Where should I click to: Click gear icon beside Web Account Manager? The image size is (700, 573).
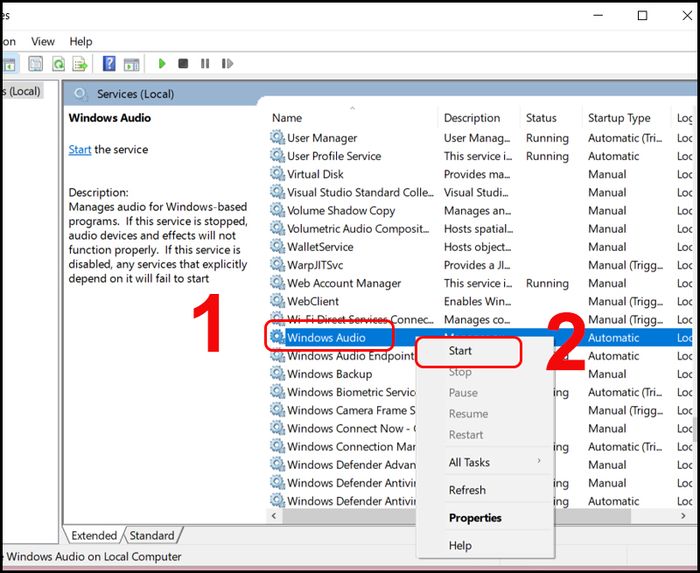click(277, 282)
